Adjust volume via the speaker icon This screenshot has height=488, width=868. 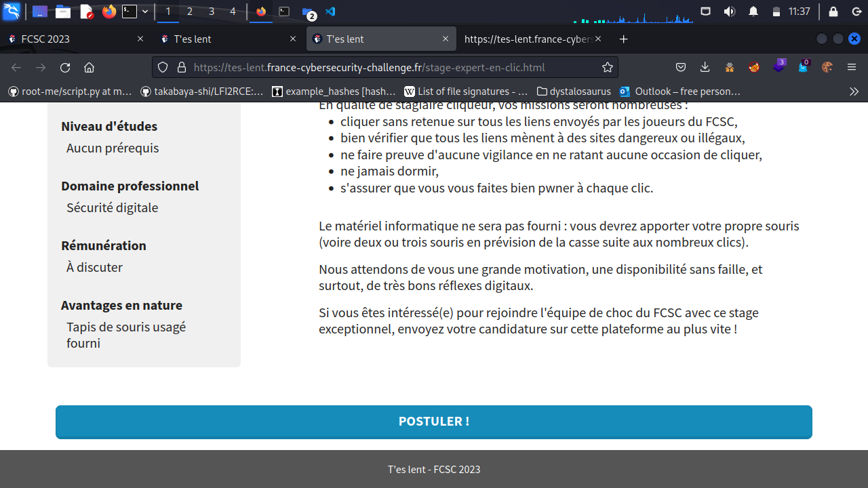click(x=730, y=12)
